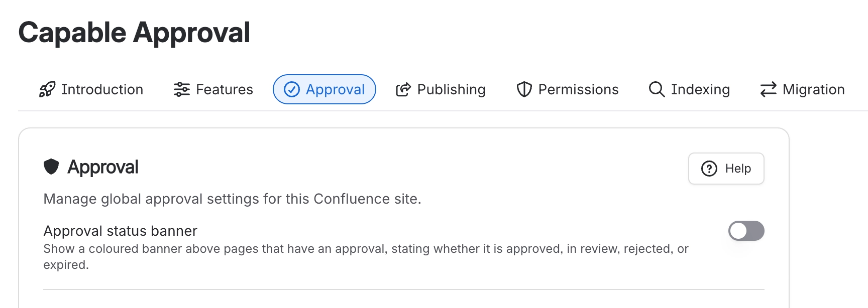Image resolution: width=868 pixels, height=308 pixels.
Task: Click the share arrow icon beside Publishing
Action: (x=403, y=89)
